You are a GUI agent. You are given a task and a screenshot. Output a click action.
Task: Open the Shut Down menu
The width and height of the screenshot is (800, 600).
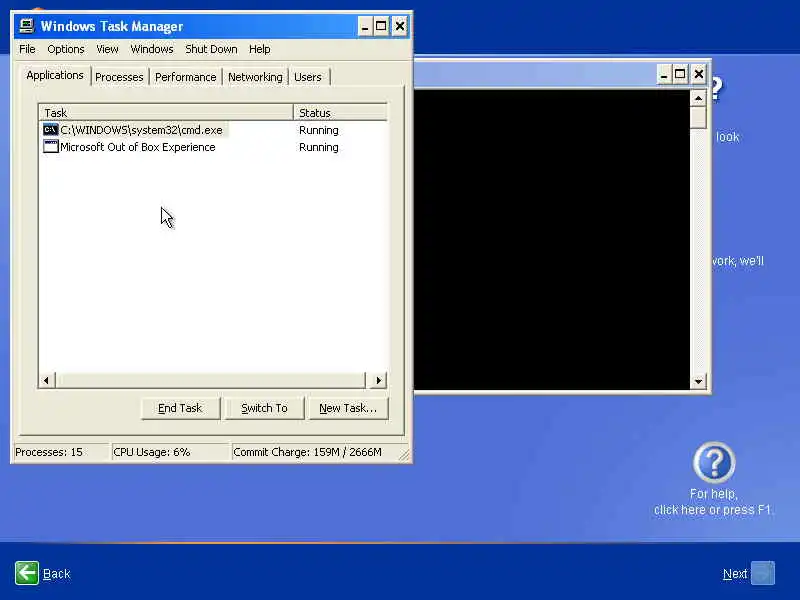211,49
